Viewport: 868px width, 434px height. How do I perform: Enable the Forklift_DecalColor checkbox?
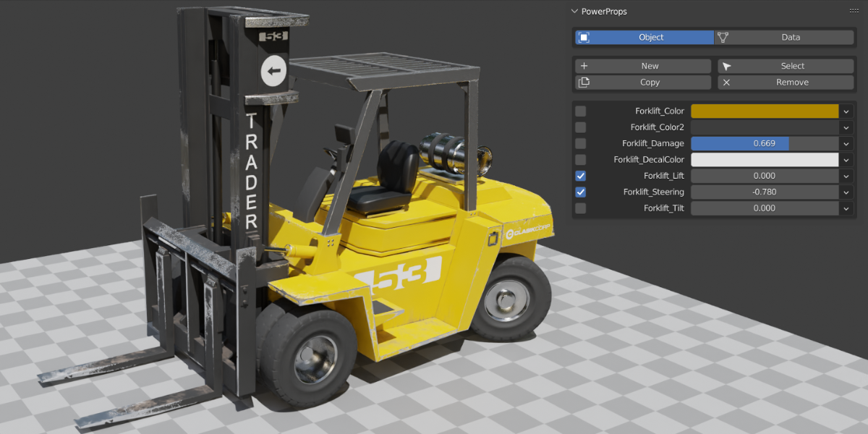click(x=581, y=160)
